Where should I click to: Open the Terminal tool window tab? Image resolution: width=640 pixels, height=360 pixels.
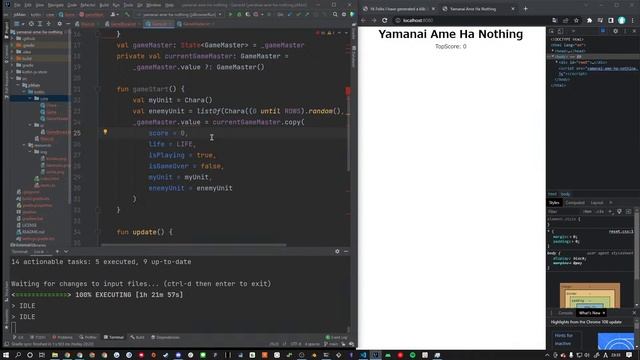click(x=113, y=337)
